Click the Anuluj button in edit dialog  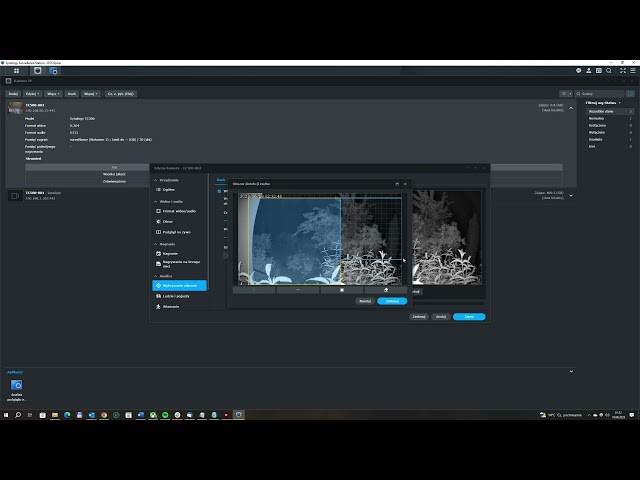tap(441, 317)
